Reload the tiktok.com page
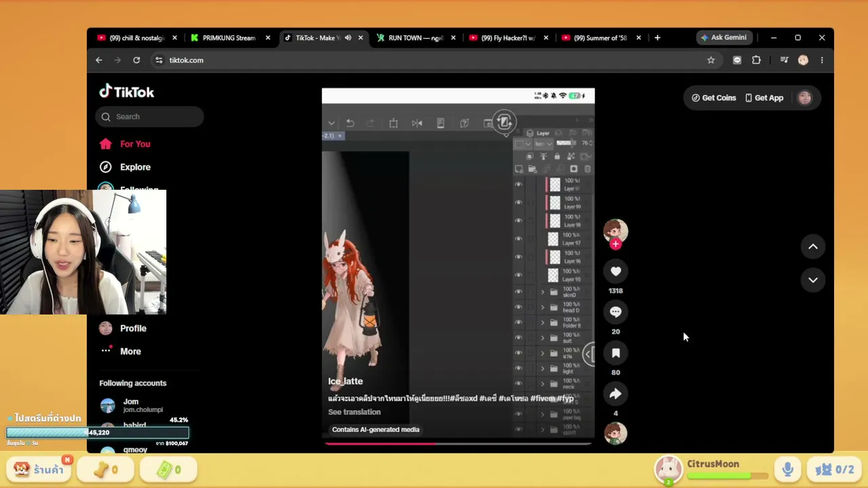 click(x=136, y=60)
